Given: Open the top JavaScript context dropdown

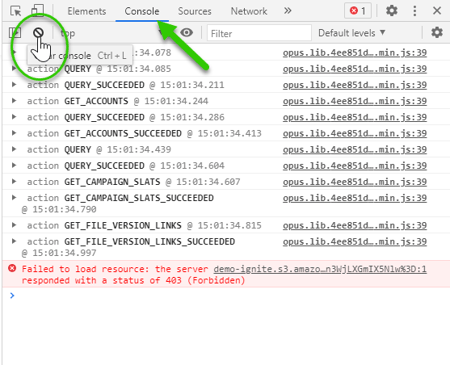Looking at the screenshot, I should (x=112, y=33).
